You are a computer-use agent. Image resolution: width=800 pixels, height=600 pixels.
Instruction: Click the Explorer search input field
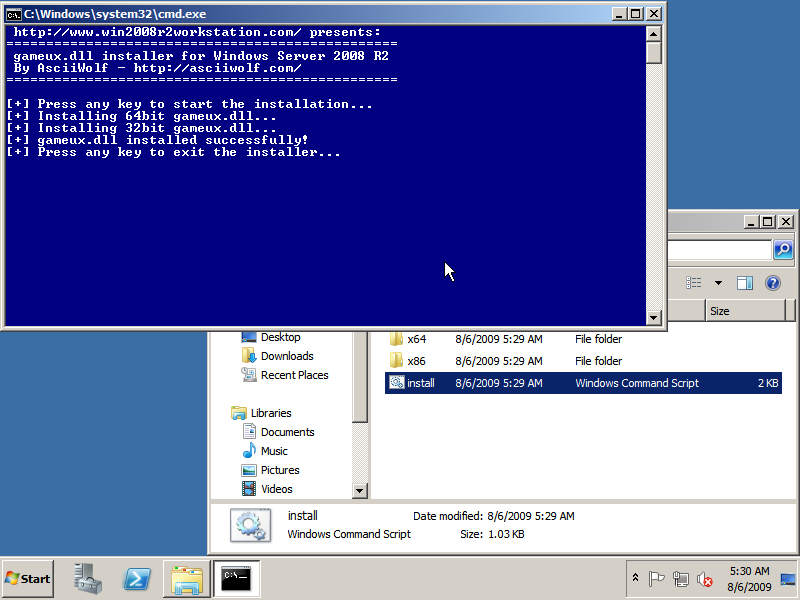(719, 249)
